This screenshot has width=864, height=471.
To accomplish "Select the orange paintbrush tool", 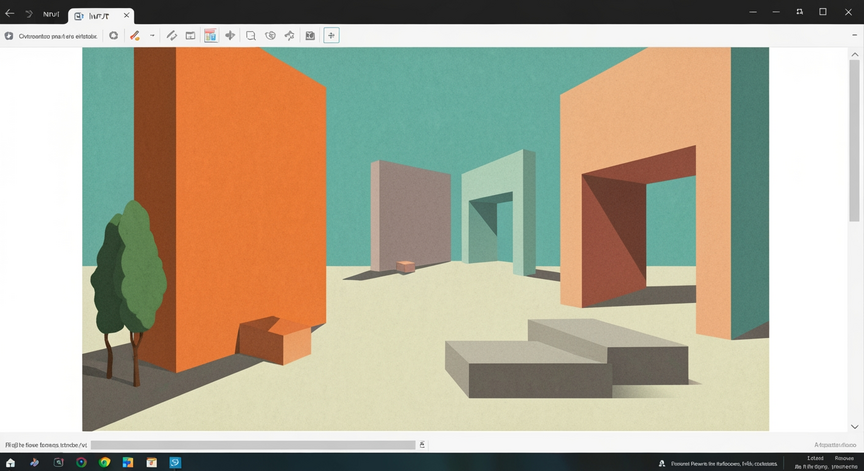I will tap(135, 36).
